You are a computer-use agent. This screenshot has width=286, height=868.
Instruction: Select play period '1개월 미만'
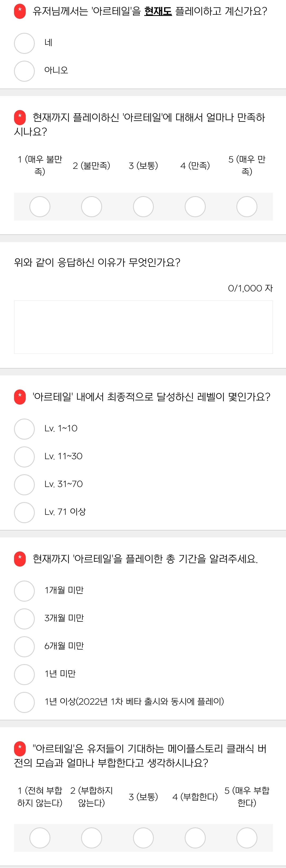[24, 591]
